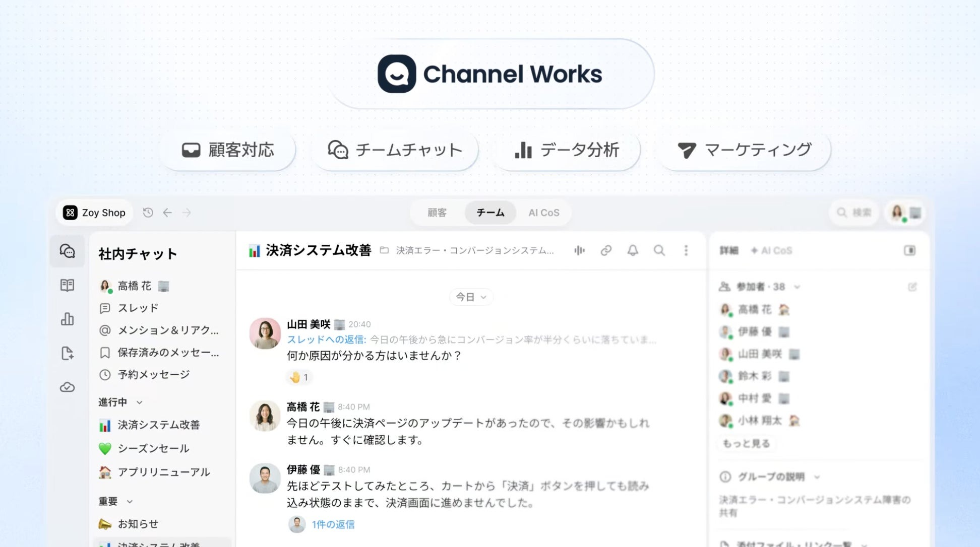
Task: Open the 1件の返信 thread link
Action: [x=333, y=524]
